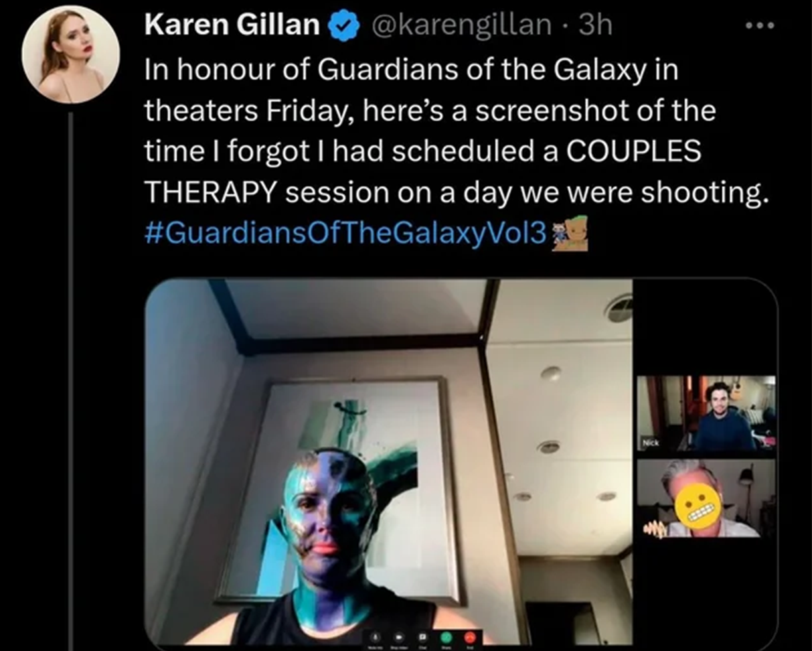Select the participant video tile labeled Nick
Image resolution: width=812 pixels, height=651 pixels.
click(x=706, y=413)
